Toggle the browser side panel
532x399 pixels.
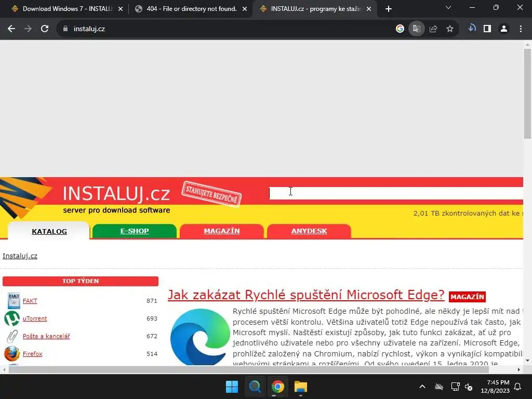[487, 29]
